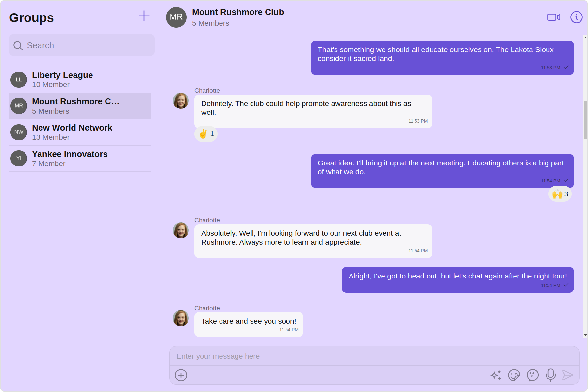Click the scroll down arrow in chat scrollbar

(x=585, y=335)
